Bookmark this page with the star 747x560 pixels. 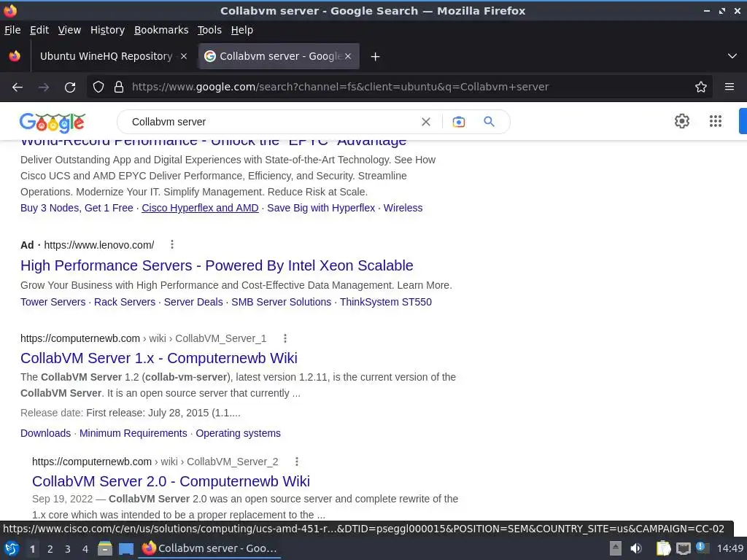point(701,87)
